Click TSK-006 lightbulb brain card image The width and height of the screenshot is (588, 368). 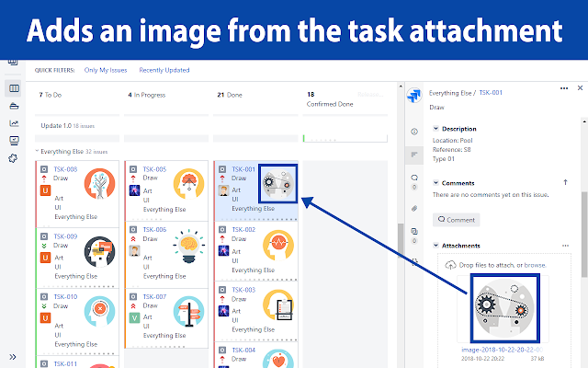(x=188, y=247)
